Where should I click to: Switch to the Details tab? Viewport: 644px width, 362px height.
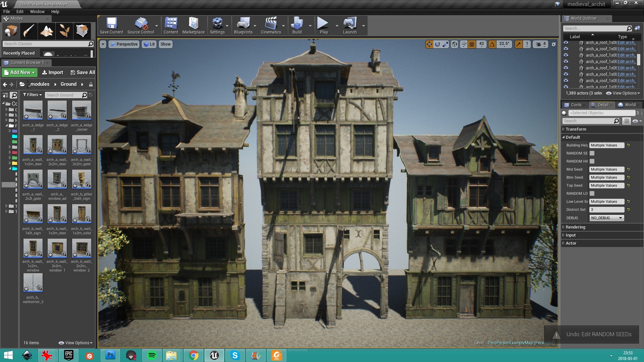coord(602,105)
